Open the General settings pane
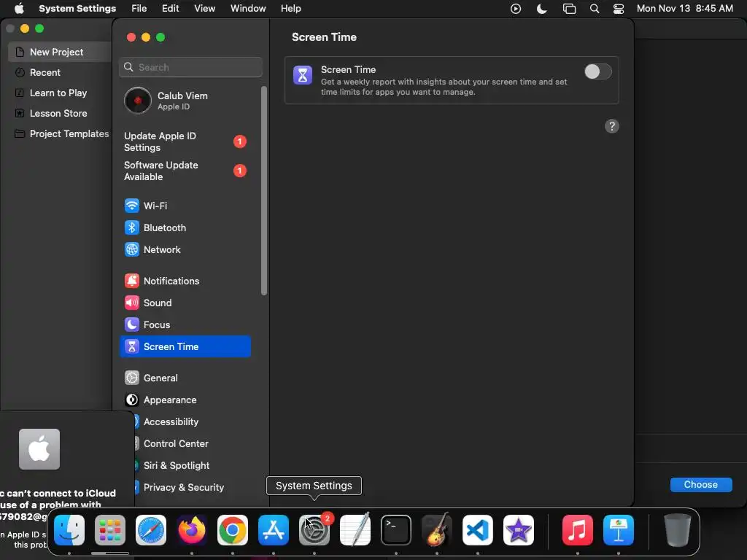The image size is (747, 560). pos(185,378)
